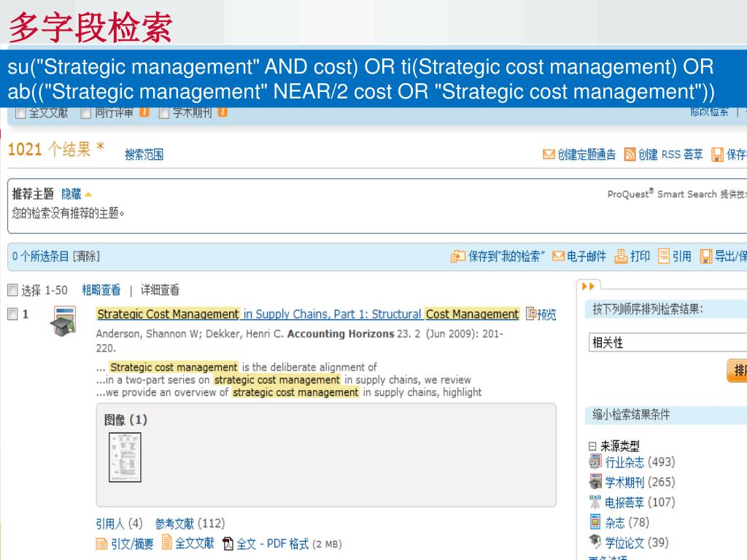Click the dissertations (学位论文) graduation cap icon

[595, 542]
